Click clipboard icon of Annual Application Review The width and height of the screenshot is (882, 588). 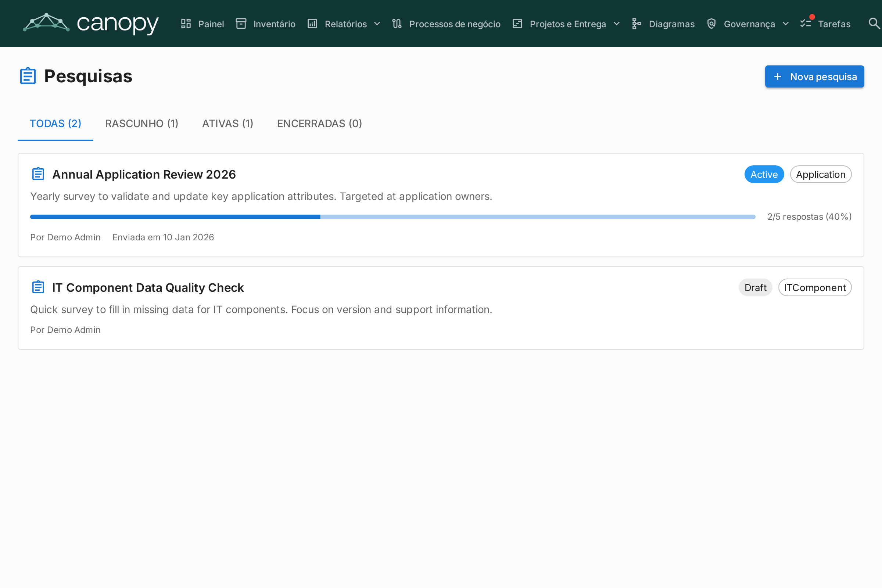[38, 174]
